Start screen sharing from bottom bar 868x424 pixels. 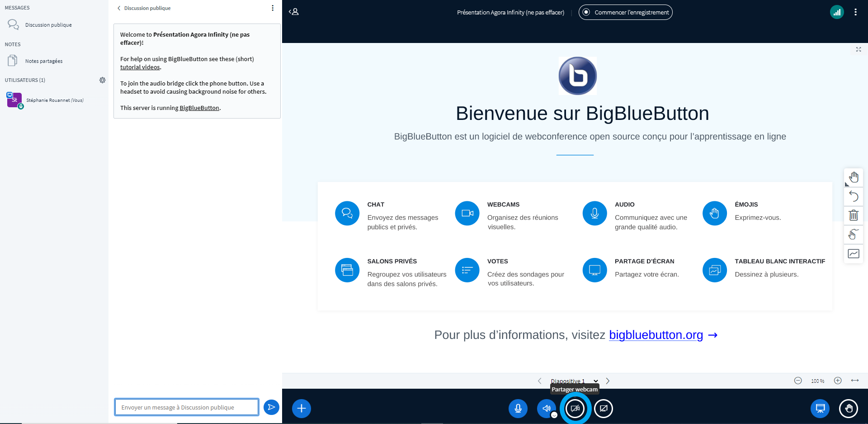(604, 409)
